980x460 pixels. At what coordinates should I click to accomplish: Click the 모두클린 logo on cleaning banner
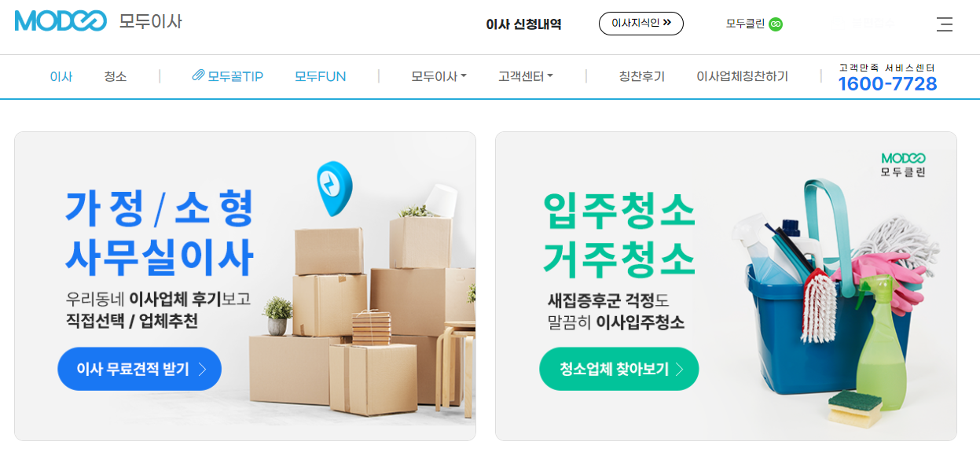click(x=903, y=164)
